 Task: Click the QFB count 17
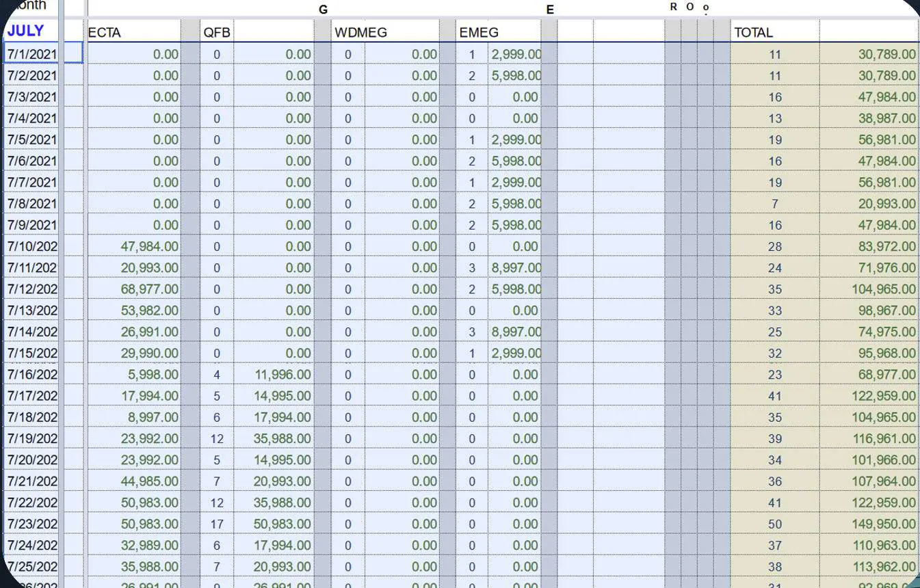[x=217, y=524]
